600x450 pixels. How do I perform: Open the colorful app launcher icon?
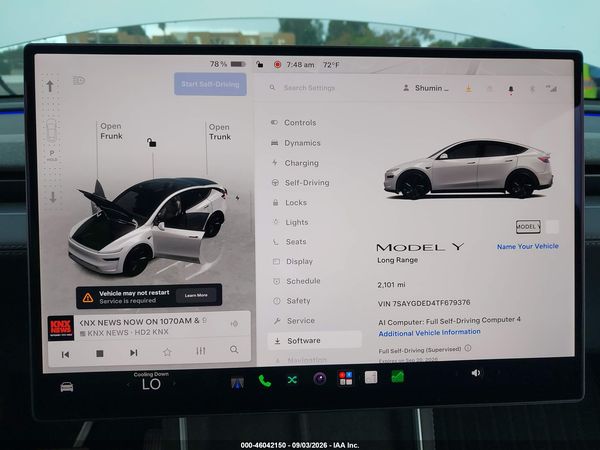click(345, 378)
